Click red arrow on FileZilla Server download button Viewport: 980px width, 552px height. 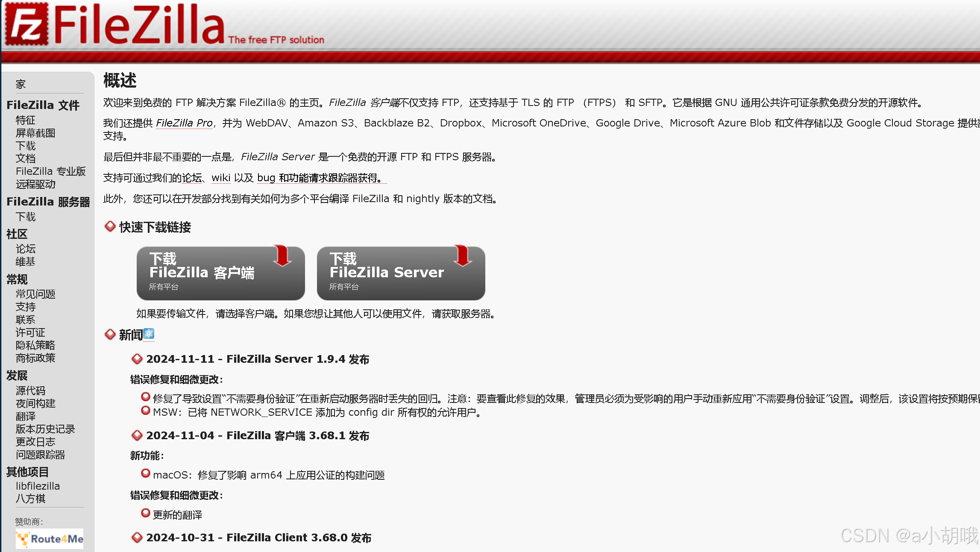(x=463, y=255)
